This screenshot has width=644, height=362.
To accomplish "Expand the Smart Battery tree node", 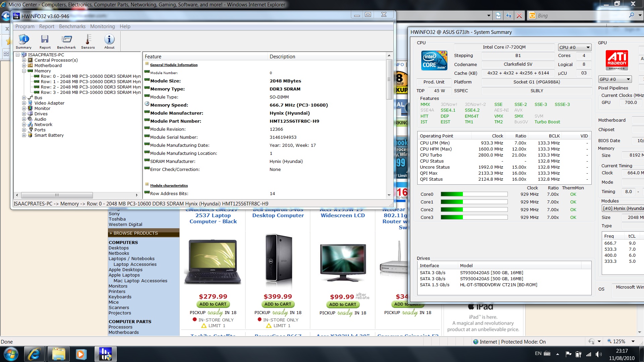I will [x=24, y=135].
